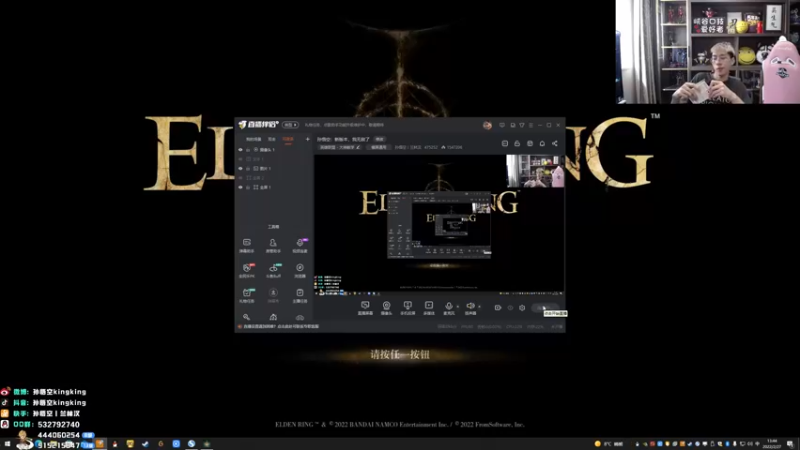Select the 图片 1 source row
Image resolution: width=800 pixels, height=450 pixels.
pos(274,168)
